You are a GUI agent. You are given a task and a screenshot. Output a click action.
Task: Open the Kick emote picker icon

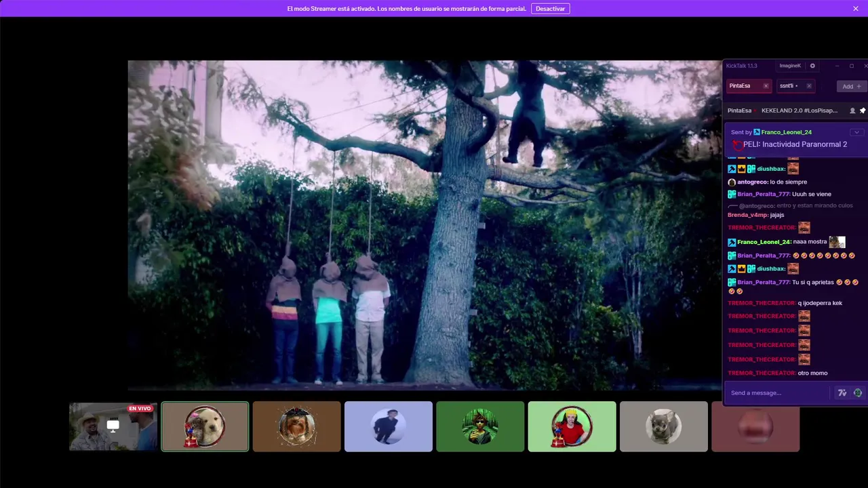pos(858,393)
